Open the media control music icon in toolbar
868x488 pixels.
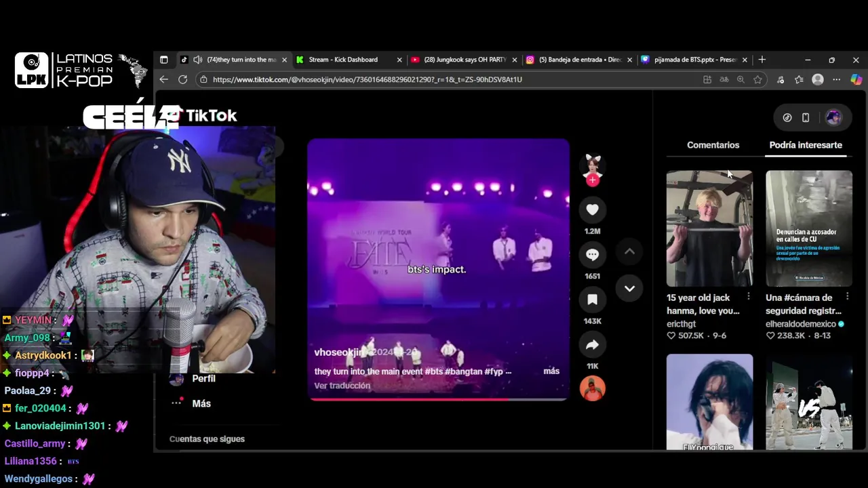coord(781,79)
